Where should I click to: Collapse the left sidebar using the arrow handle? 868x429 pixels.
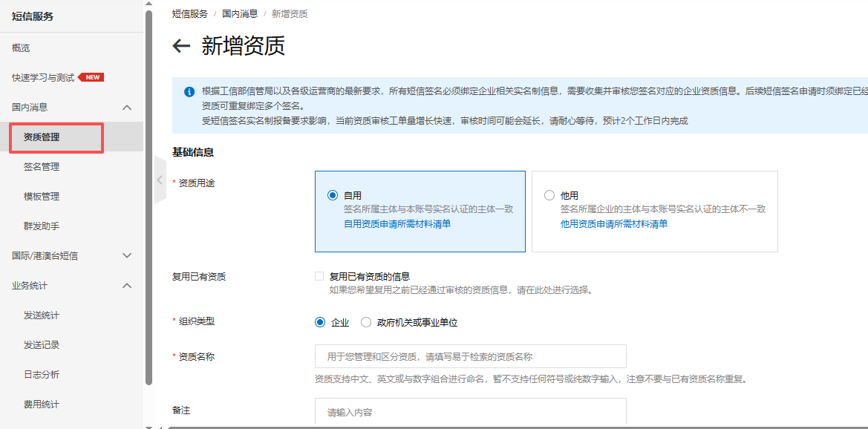coord(158,180)
